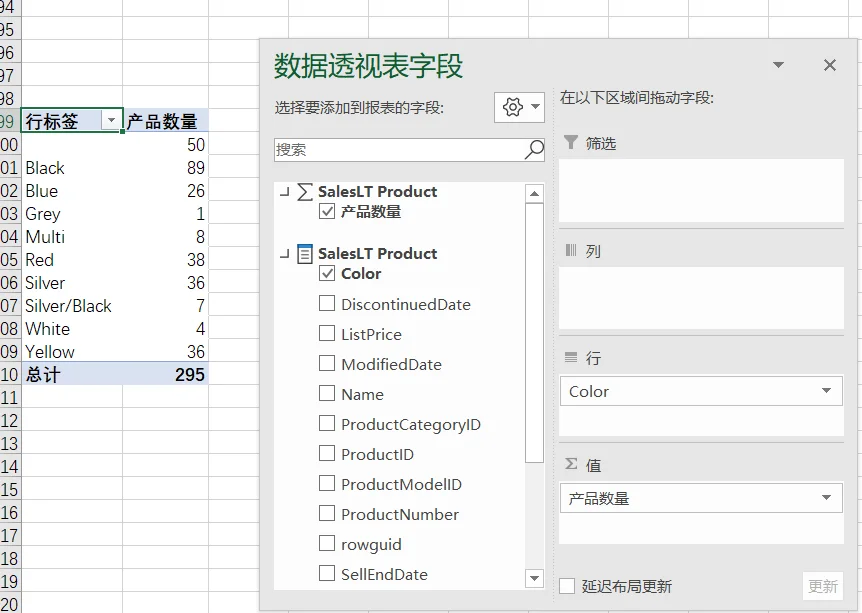The image size is (862, 613).
Task: Open the 行标签 filter dropdown in the pivot table
Action: 111,120
